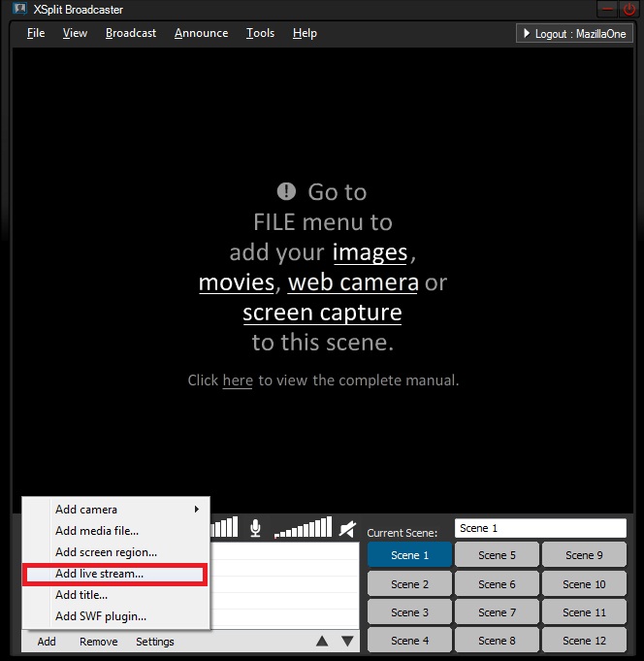Switch to Scene 12
The height and width of the screenshot is (661, 644).
[x=584, y=641]
